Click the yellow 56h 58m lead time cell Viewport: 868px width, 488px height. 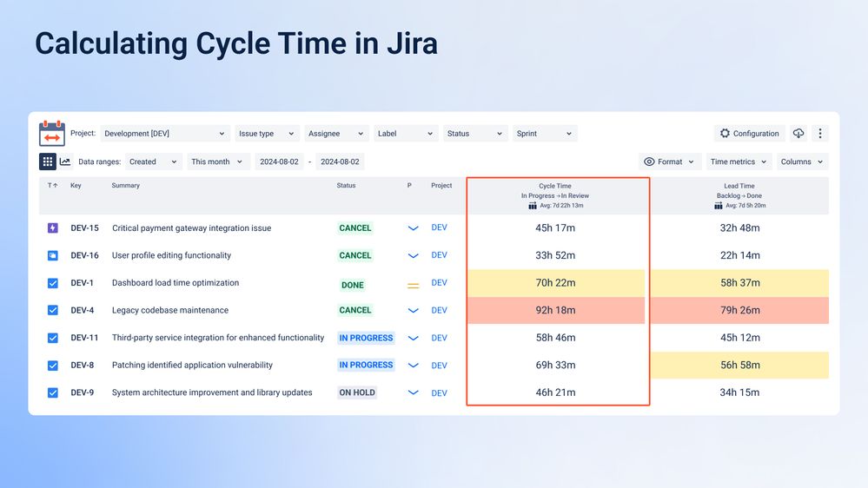739,366
